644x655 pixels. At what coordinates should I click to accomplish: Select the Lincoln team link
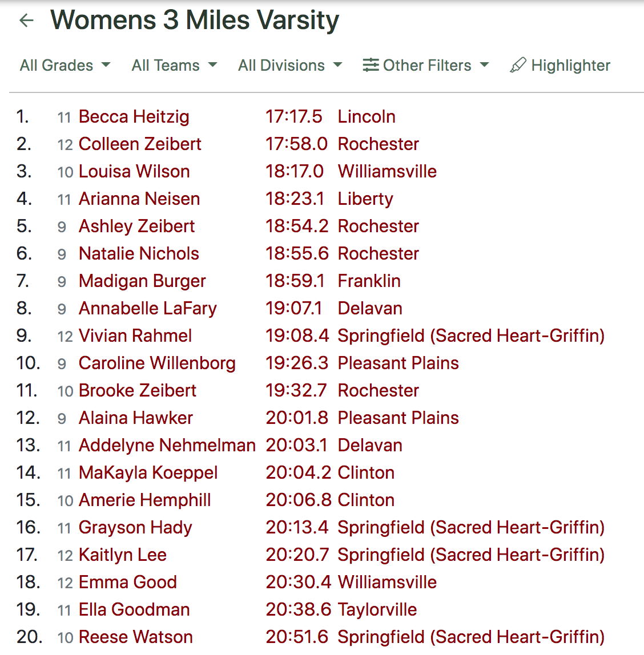(x=367, y=116)
